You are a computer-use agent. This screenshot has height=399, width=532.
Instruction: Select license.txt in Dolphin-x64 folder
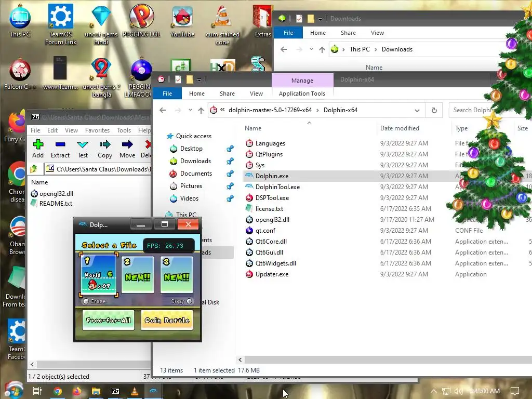tap(269, 209)
